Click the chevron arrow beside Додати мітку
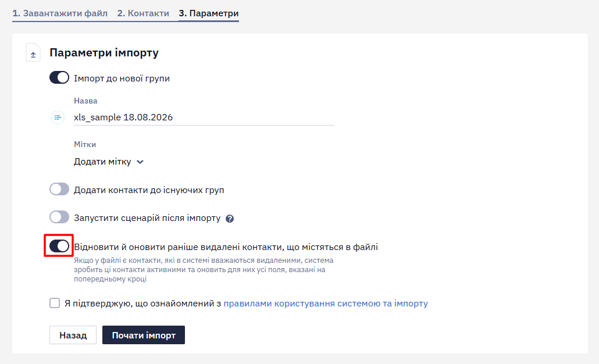Image resolution: width=599 pixels, height=364 pixels. [140, 162]
